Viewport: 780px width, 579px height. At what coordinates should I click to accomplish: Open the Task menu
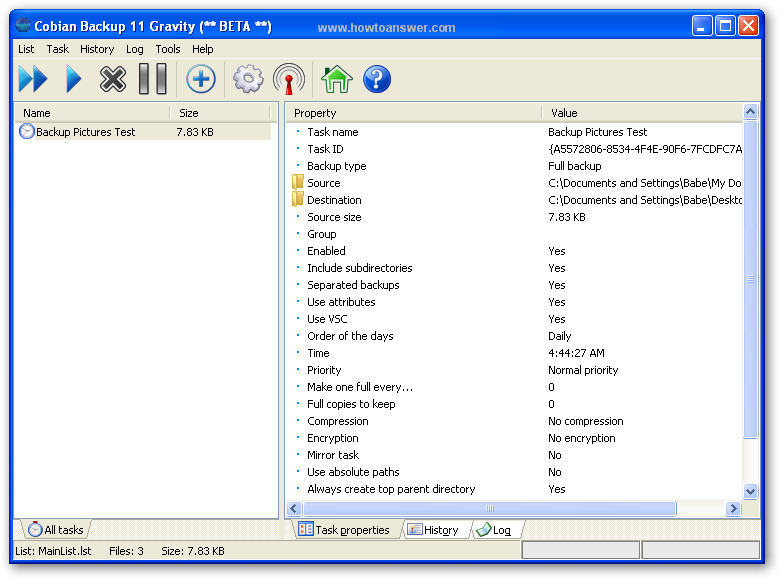(x=58, y=49)
